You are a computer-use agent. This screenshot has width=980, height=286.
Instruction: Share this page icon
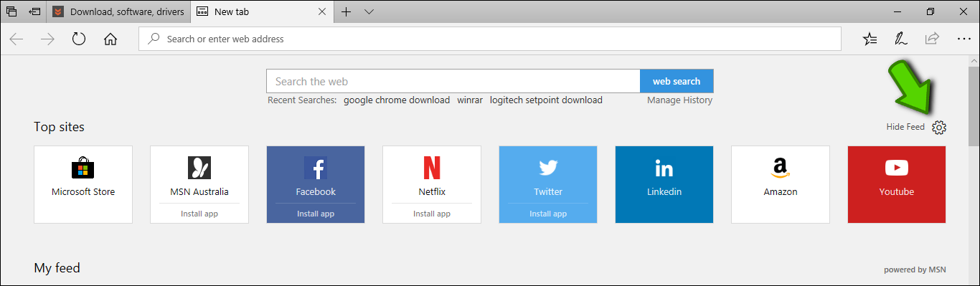pyautogui.click(x=932, y=39)
